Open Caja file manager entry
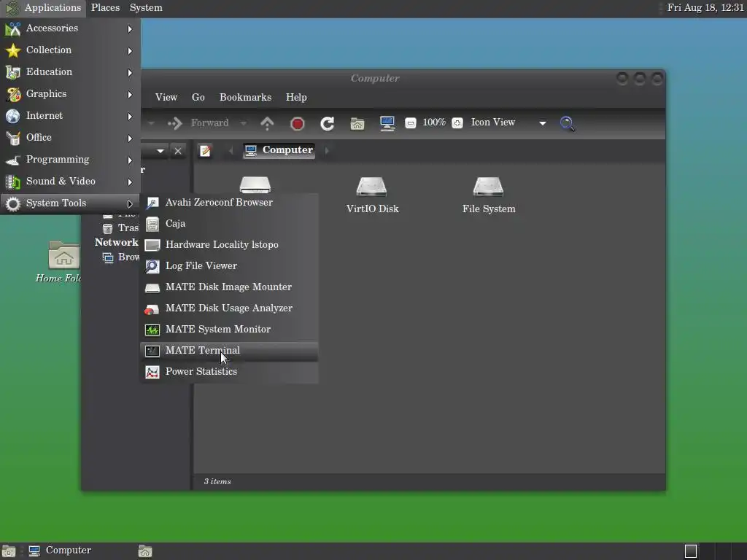 coord(229,223)
